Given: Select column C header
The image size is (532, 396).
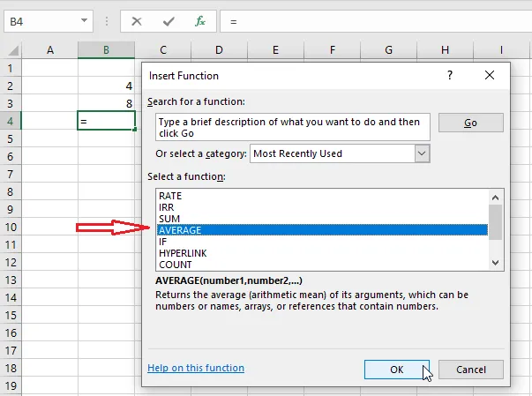Looking at the screenshot, I should pyautogui.click(x=163, y=50).
